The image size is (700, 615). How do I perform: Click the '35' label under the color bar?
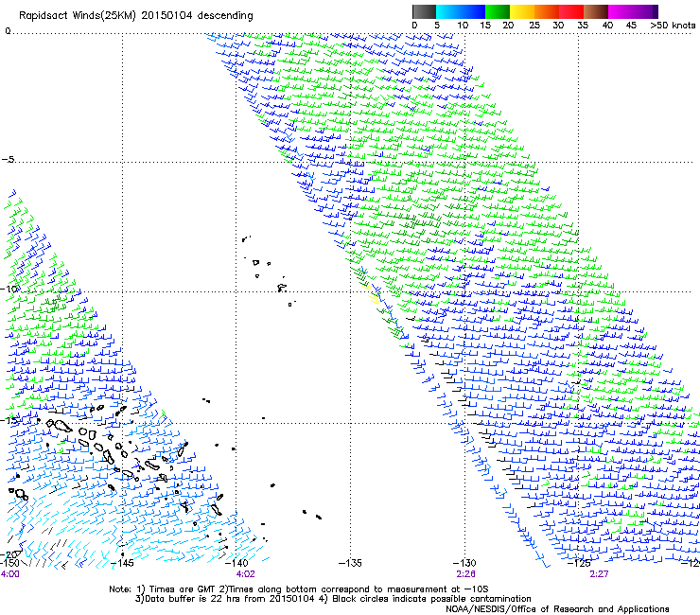point(583,26)
